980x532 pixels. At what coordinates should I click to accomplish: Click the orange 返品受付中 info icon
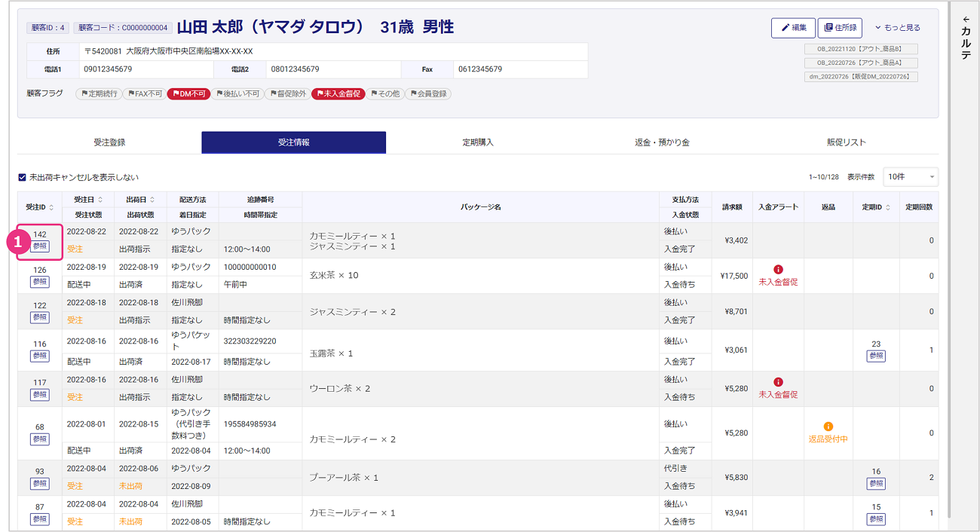(x=828, y=427)
